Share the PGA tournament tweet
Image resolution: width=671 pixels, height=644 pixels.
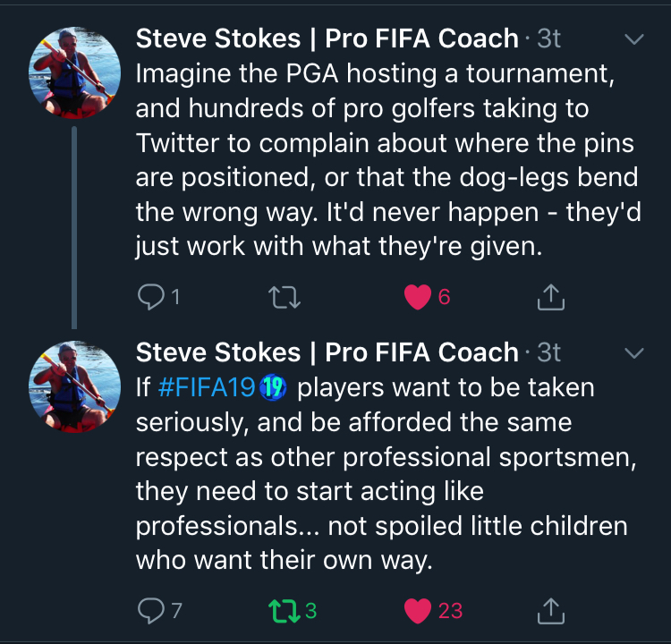tap(551, 296)
